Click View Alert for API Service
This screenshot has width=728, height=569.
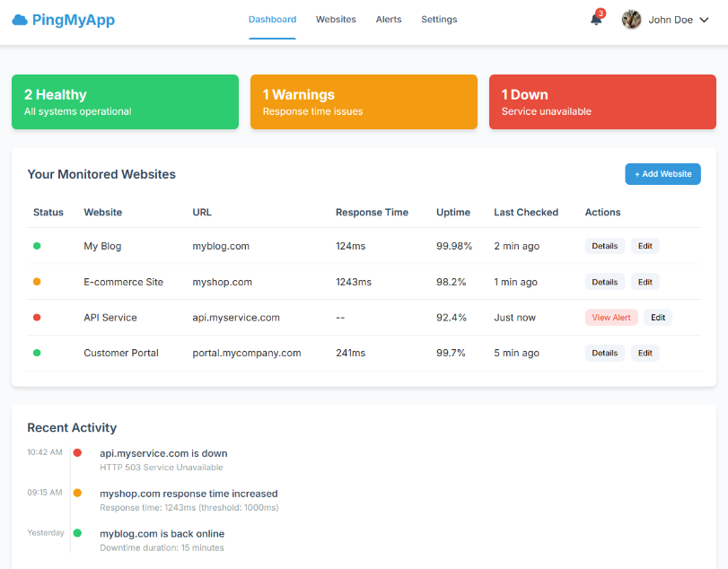(x=611, y=318)
